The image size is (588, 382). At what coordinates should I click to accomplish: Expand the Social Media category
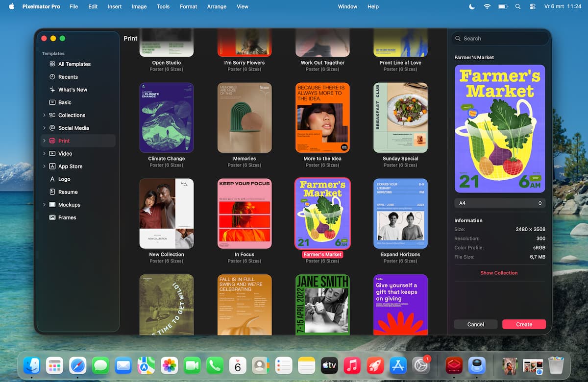(x=44, y=128)
